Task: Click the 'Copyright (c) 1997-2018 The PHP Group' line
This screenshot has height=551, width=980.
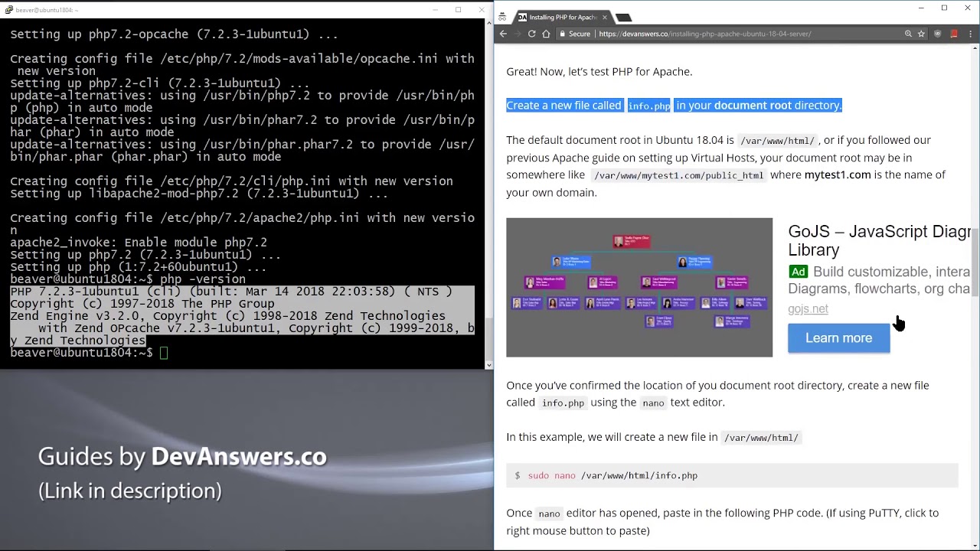Action: (142, 304)
